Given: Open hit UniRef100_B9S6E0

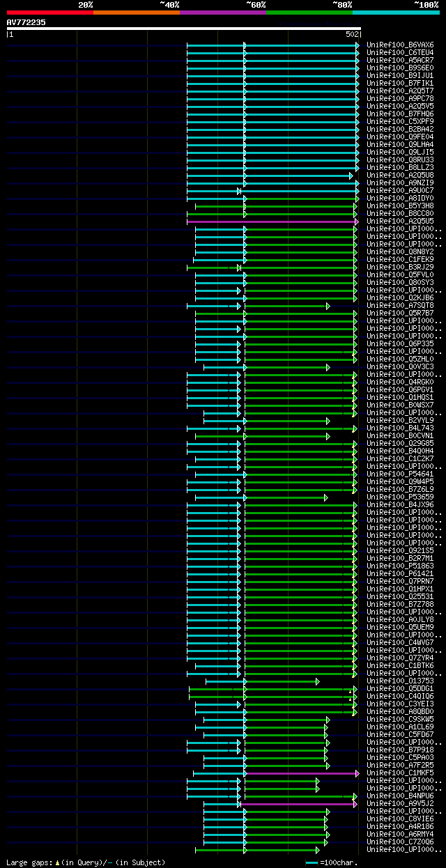Looking at the screenshot, I should click(400, 68).
